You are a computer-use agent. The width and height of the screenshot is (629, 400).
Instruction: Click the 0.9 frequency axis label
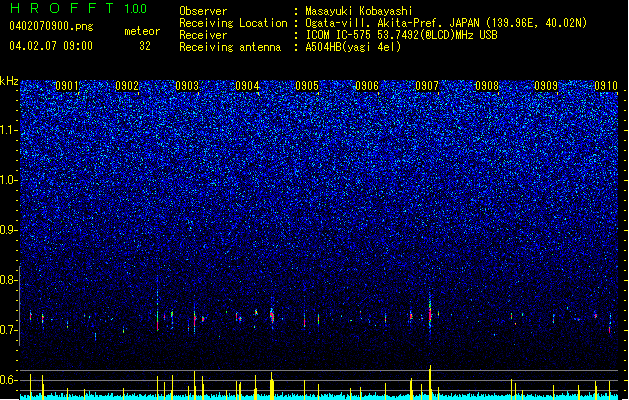9,230
